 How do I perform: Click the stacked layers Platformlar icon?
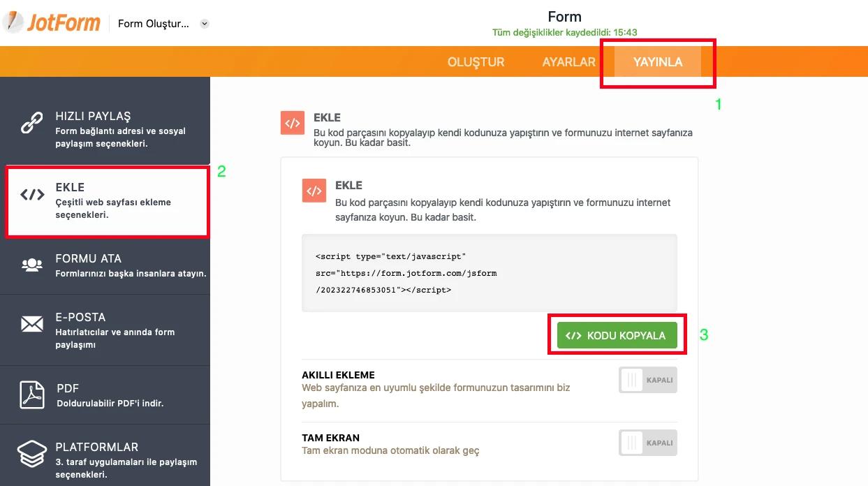click(x=32, y=454)
